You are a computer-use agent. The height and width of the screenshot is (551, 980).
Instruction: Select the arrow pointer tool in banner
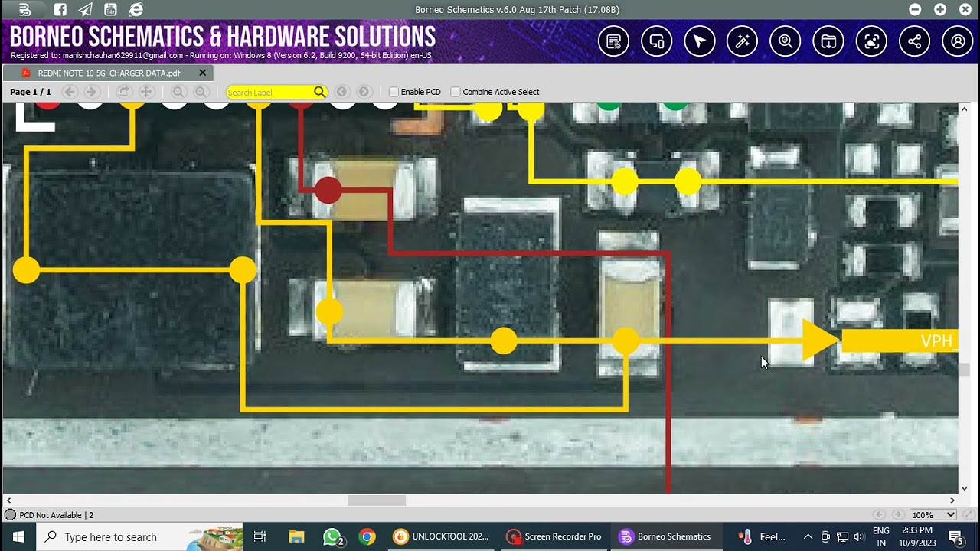(699, 41)
